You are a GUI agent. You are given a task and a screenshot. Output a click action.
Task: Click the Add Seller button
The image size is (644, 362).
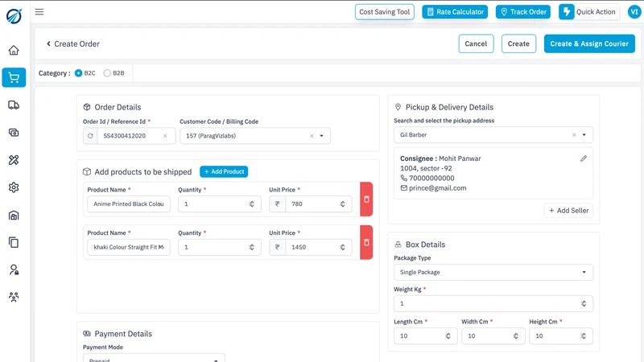coord(569,211)
